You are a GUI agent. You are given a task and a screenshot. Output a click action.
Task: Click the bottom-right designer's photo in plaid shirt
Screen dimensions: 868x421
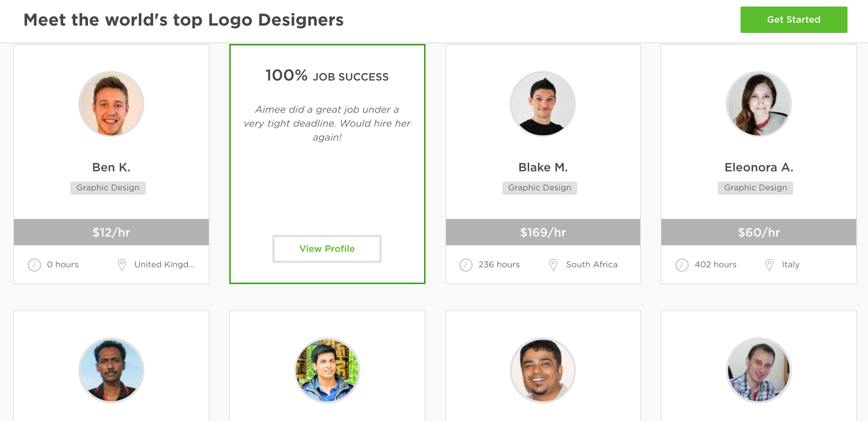click(758, 371)
